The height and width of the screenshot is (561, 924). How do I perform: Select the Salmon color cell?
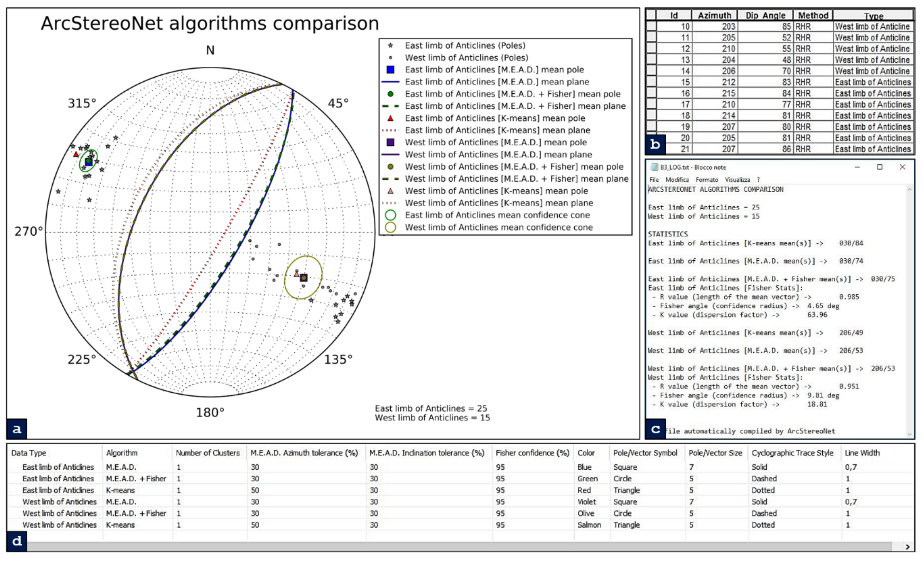point(589,525)
